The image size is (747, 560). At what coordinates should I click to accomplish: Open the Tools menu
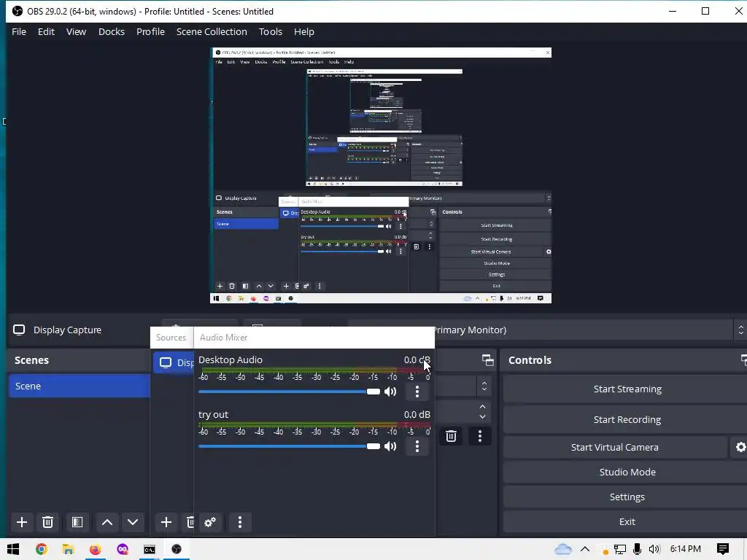(271, 31)
